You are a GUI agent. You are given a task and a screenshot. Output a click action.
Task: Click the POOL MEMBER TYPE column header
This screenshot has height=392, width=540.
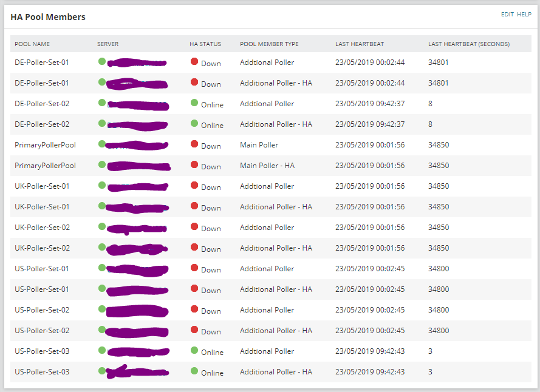(x=269, y=44)
